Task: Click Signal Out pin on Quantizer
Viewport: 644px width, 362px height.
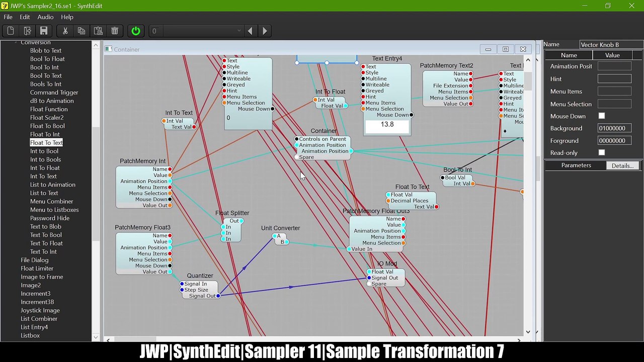Action: point(218,296)
